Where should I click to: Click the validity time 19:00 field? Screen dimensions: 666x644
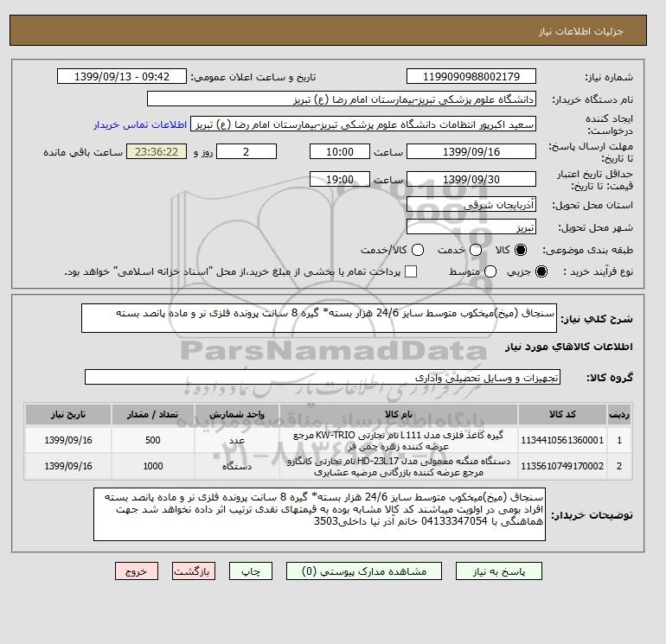(340, 179)
